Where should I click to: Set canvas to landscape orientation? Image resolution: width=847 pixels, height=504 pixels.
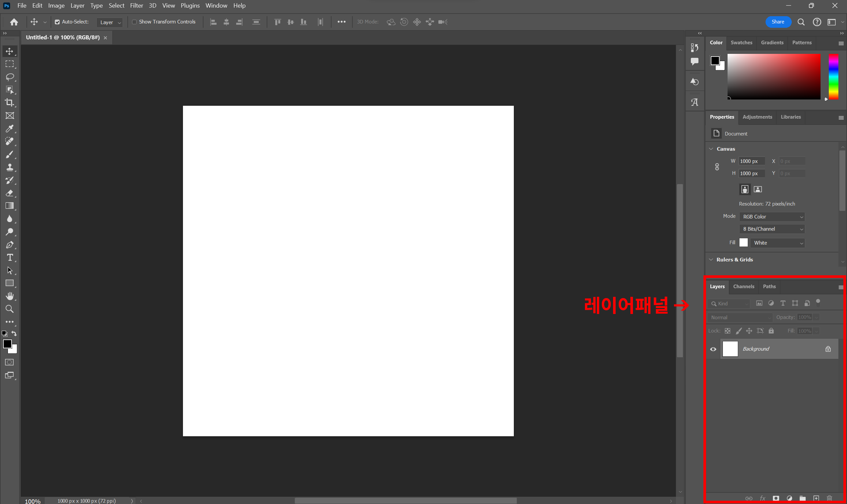[x=758, y=189]
